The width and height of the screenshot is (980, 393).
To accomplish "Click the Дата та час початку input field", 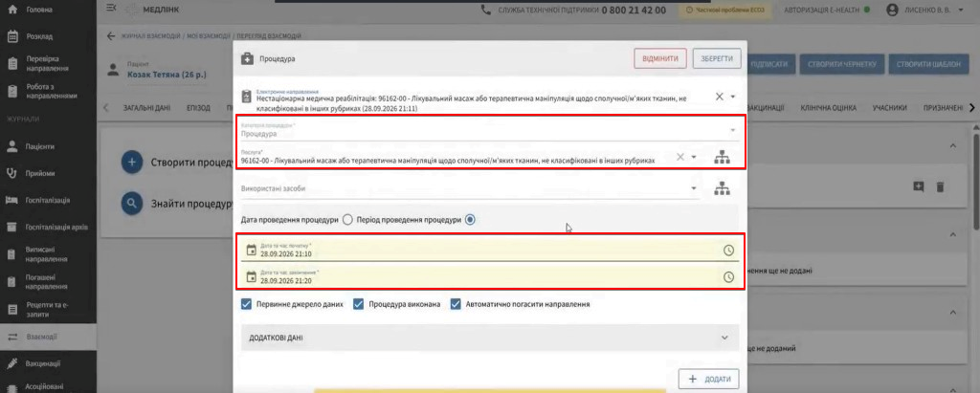I will coord(489,250).
